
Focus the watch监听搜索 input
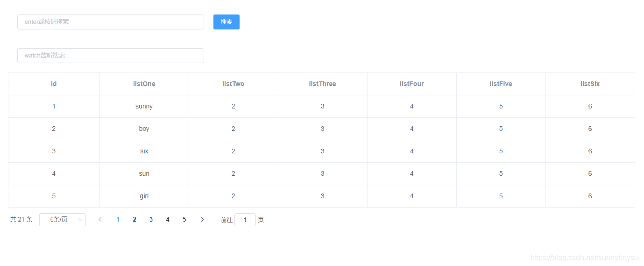pyautogui.click(x=111, y=56)
